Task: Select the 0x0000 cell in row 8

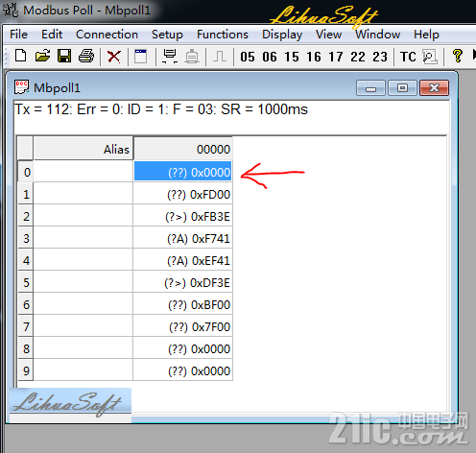Action: 183,348
